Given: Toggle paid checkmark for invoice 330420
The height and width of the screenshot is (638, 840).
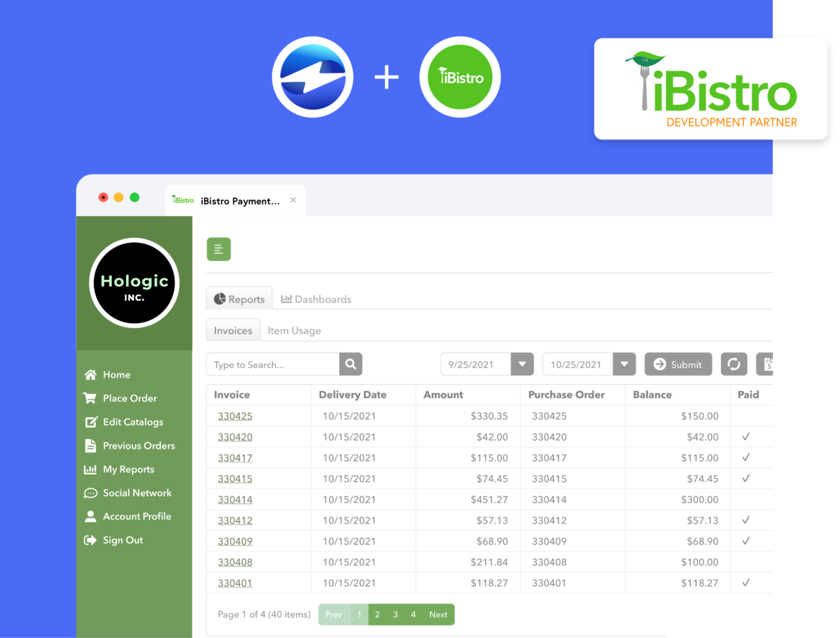Looking at the screenshot, I should click(745, 437).
